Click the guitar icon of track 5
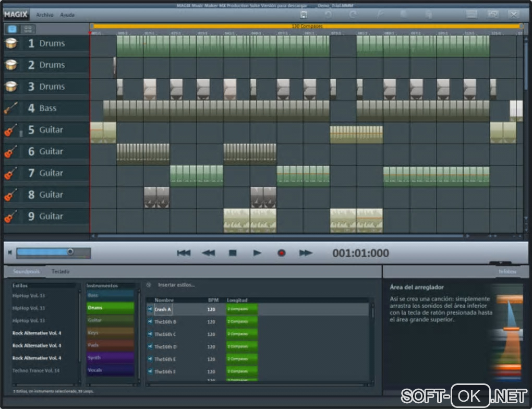 coord(11,130)
